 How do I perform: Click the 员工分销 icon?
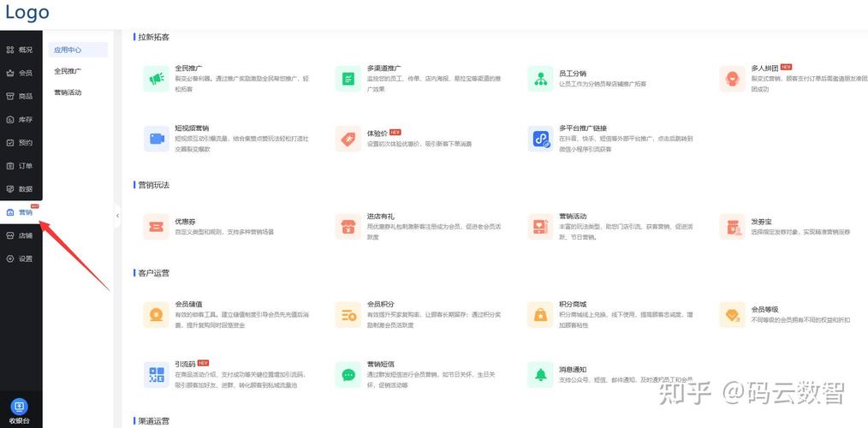coord(541,79)
